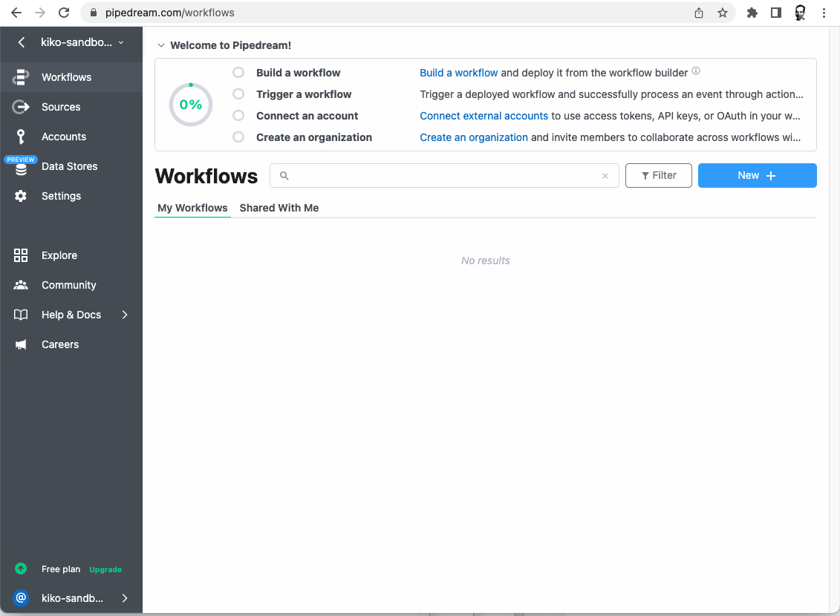Viewport: 840px width, 616px height.
Task: Open Data Stores in the sidebar
Action: pos(71,166)
